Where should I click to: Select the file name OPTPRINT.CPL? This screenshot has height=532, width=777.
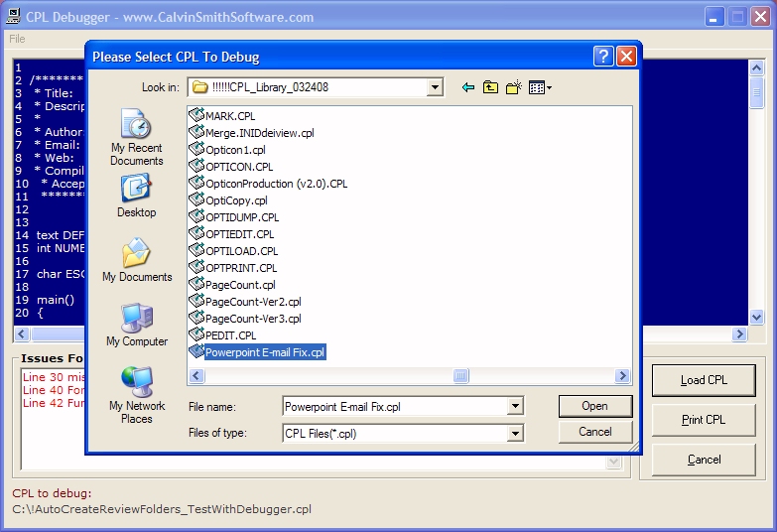[241, 268]
